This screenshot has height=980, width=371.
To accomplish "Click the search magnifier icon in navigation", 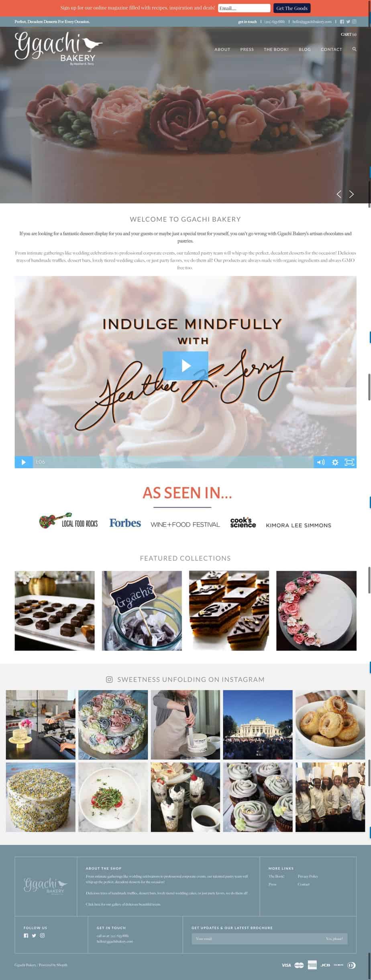I will coord(354,49).
